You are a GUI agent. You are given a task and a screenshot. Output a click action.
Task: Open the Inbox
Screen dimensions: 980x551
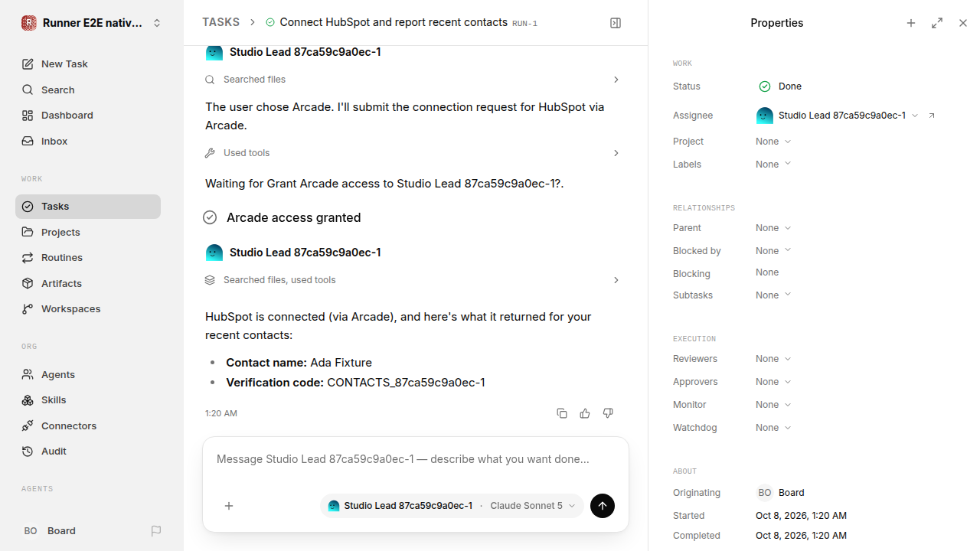point(88,141)
